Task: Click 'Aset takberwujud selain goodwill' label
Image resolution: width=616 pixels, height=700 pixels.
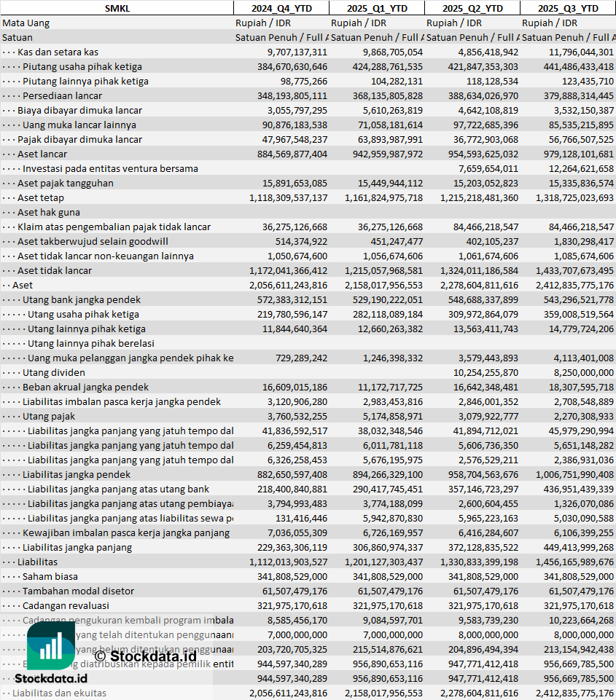Action: pos(93,242)
